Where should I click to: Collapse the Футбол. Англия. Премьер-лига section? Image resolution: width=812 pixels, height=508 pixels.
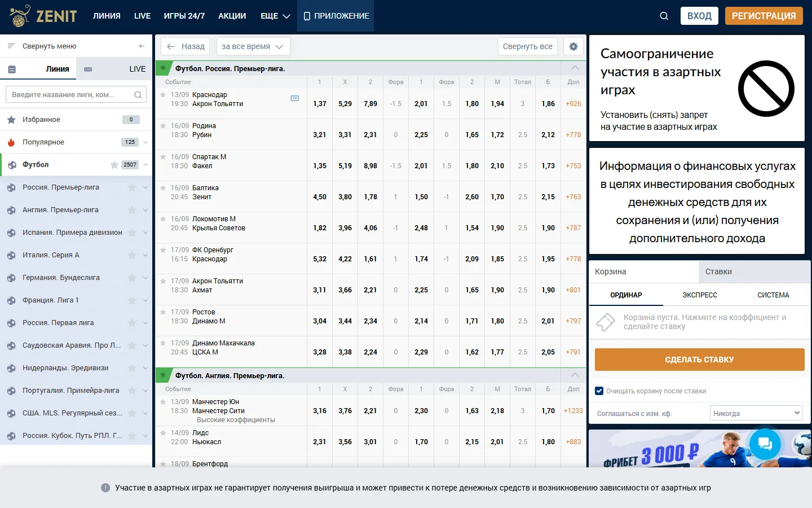click(x=575, y=375)
